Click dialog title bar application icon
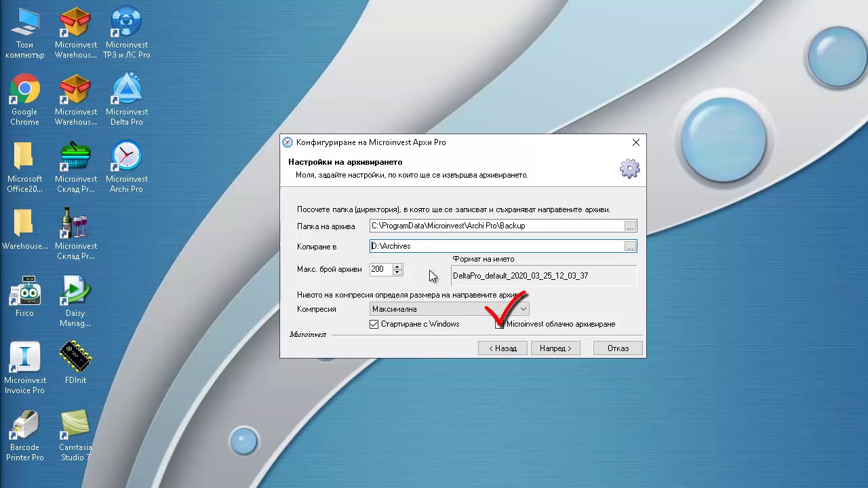 (x=288, y=142)
